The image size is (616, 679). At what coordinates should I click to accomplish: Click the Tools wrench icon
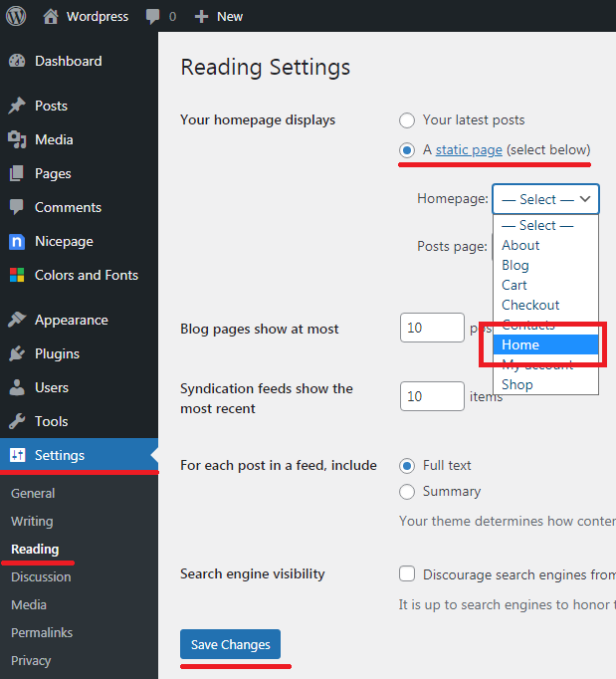(17, 421)
